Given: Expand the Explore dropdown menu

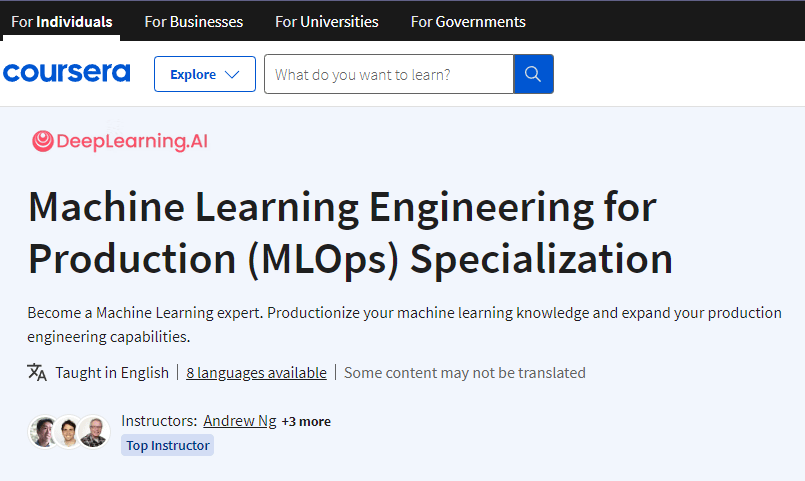Looking at the screenshot, I should click(205, 74).
